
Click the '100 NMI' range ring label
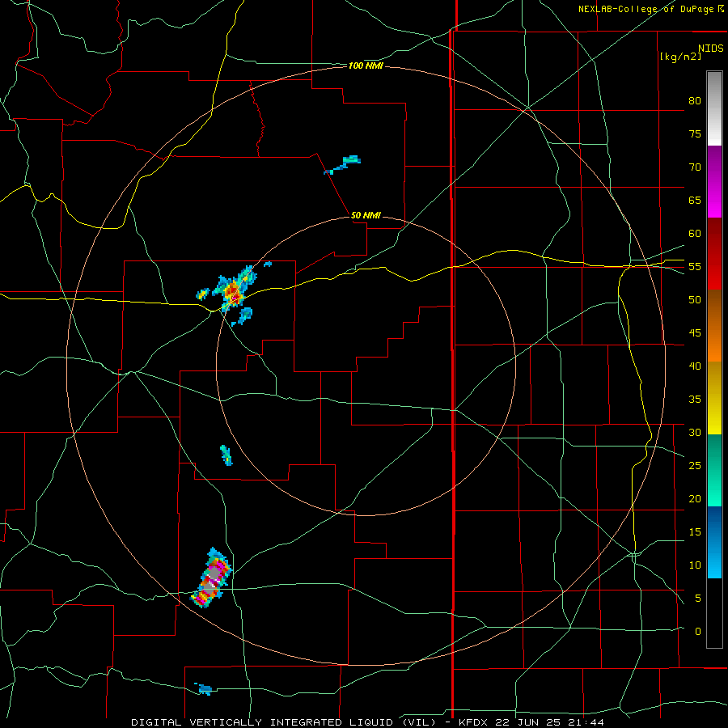point(366,66)
